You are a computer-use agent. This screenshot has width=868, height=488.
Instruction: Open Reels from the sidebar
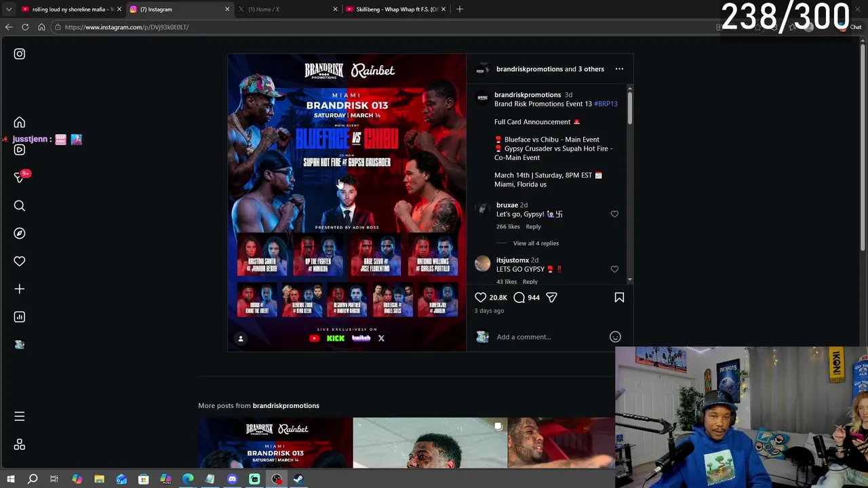[x=20, y=150]
